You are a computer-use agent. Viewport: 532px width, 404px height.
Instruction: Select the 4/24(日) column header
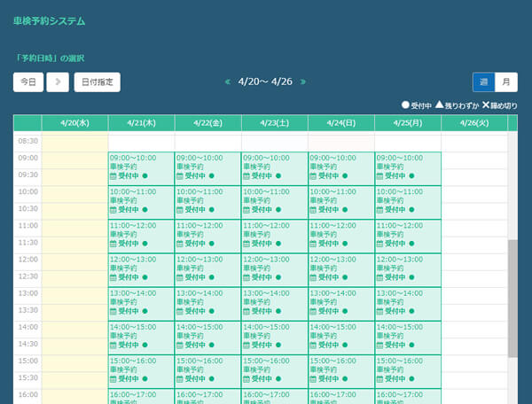(x=341, y=122)
